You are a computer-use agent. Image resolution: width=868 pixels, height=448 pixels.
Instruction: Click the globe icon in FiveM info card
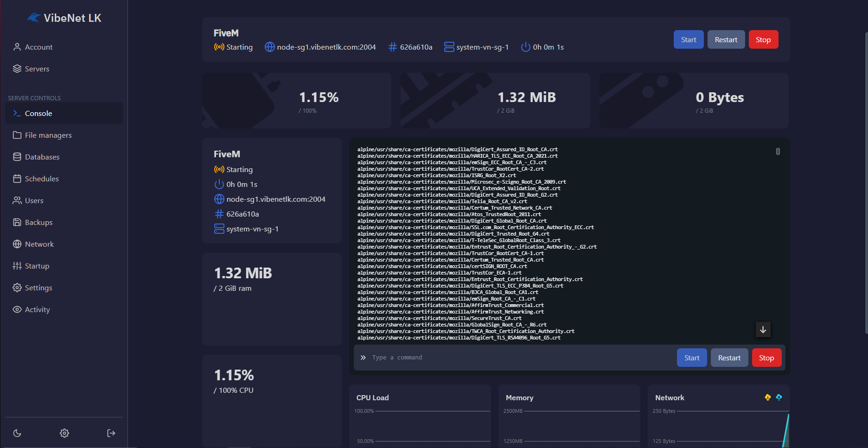219,199
